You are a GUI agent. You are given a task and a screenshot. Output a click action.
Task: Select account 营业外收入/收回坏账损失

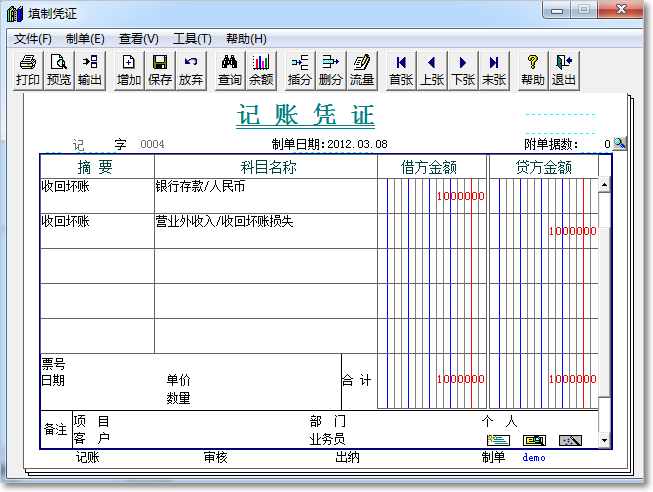(224, 221)
